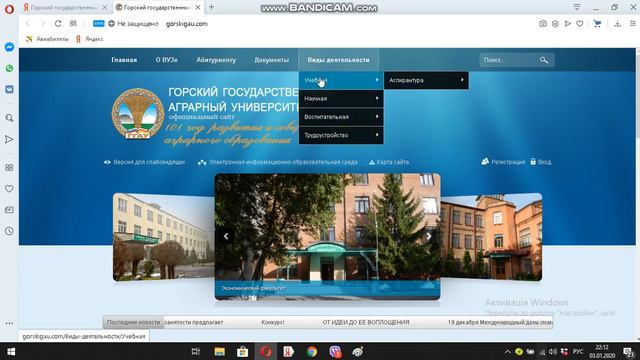Open the Авиабилеты bookmark
This screenshot has width=640, height=360.
coord(47,39)
